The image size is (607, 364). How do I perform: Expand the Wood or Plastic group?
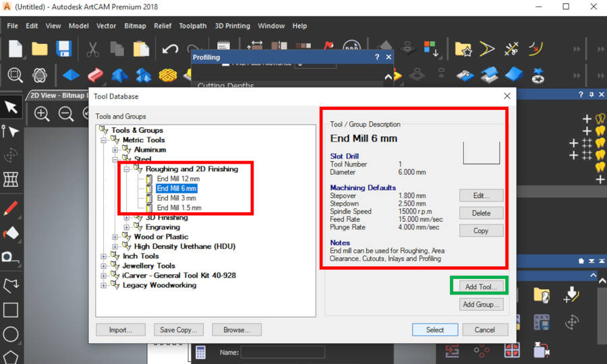coord(115,237)
